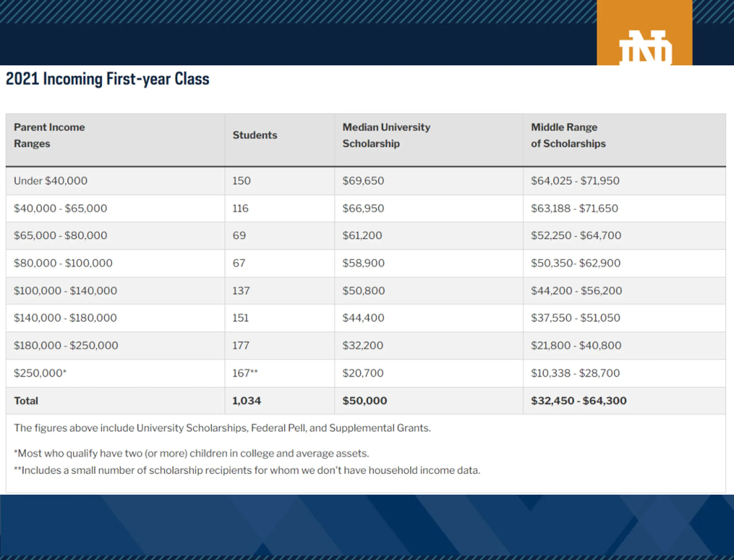Click the 67 students cell
Viewport: 734px width, 560px height.
(239, 263)
